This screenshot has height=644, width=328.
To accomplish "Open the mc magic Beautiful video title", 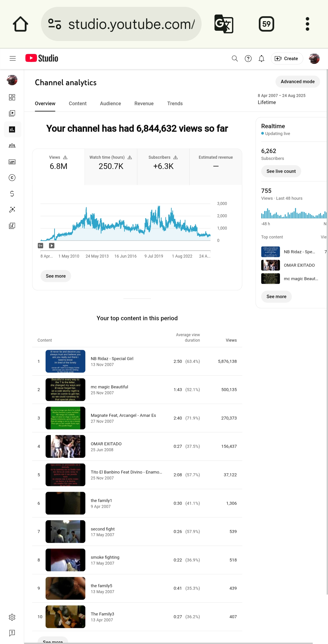I will [109, 387].
